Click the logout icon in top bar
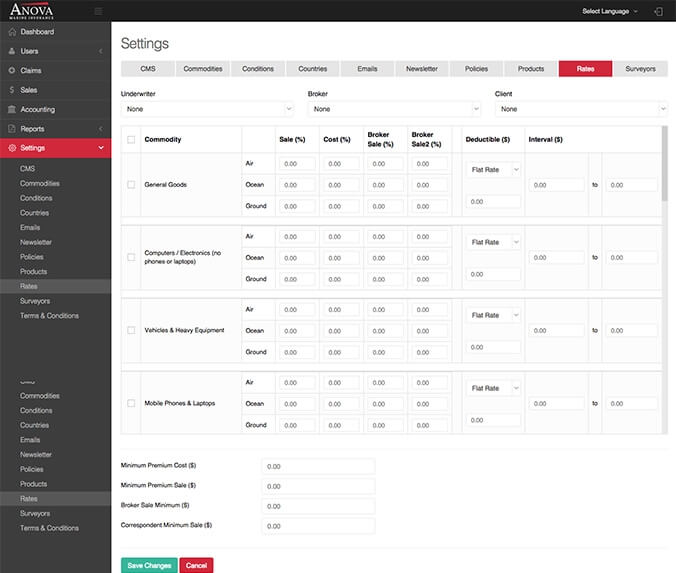The width and height of the screenshot is (676, 573). (x=656, y=11)
